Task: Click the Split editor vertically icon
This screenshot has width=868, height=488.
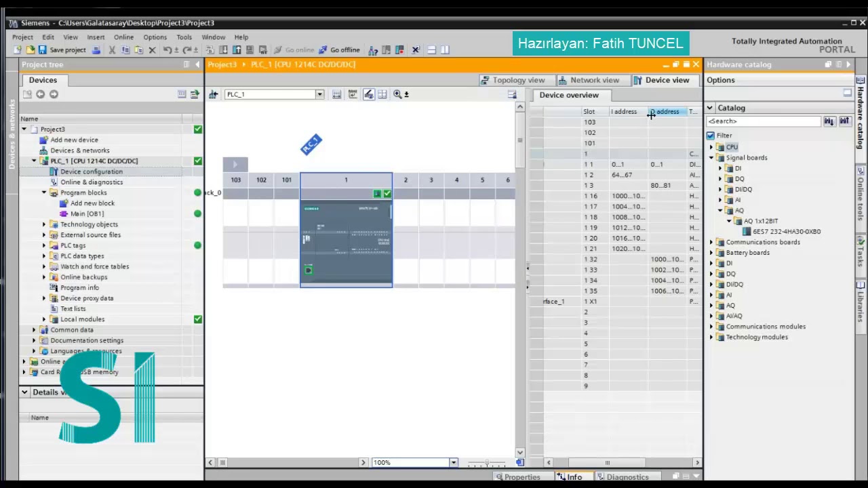Action: (445, 49)
